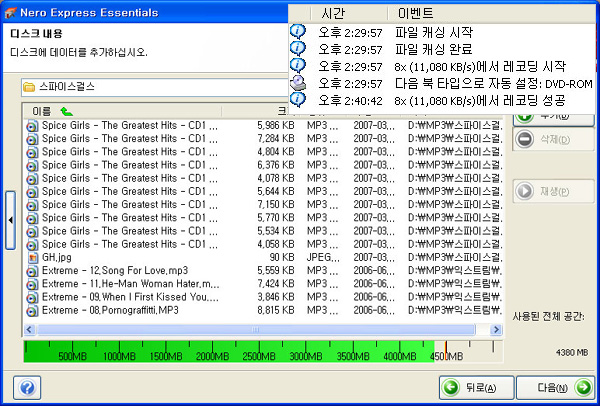Click the 3,846 KB size cell

pyautogui.click(x=276, y=297)
